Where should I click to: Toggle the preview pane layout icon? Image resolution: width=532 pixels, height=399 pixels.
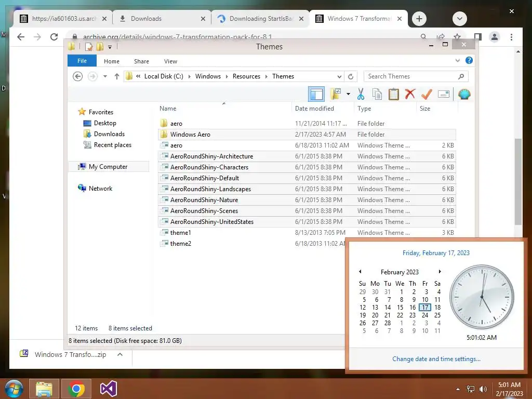pos(316,94)
